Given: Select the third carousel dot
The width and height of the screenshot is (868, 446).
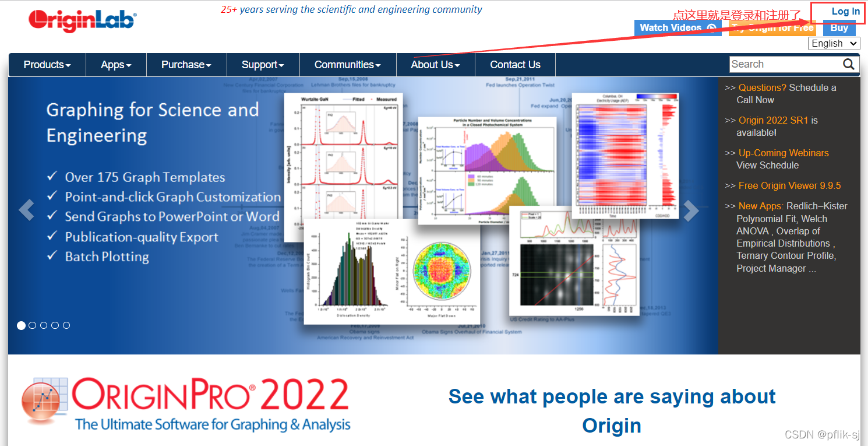Looking at the screenshot, I should click(x=44, y=325).
